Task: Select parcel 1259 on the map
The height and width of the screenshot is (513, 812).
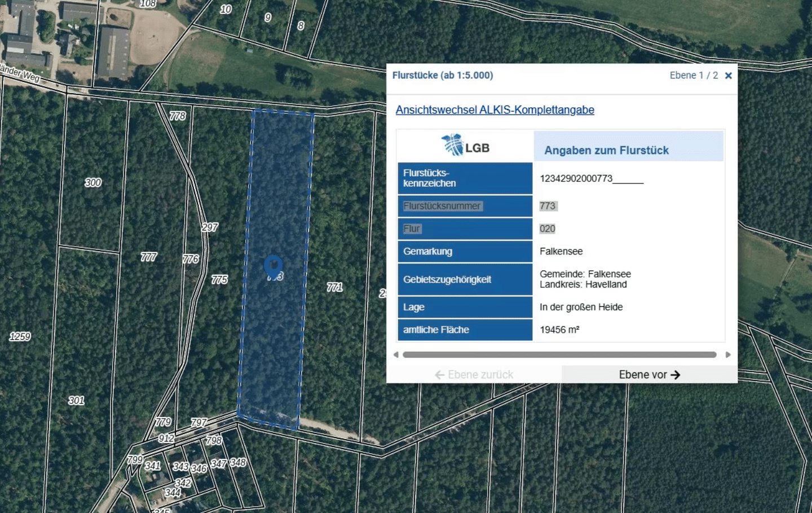Action: click(20, 336)
